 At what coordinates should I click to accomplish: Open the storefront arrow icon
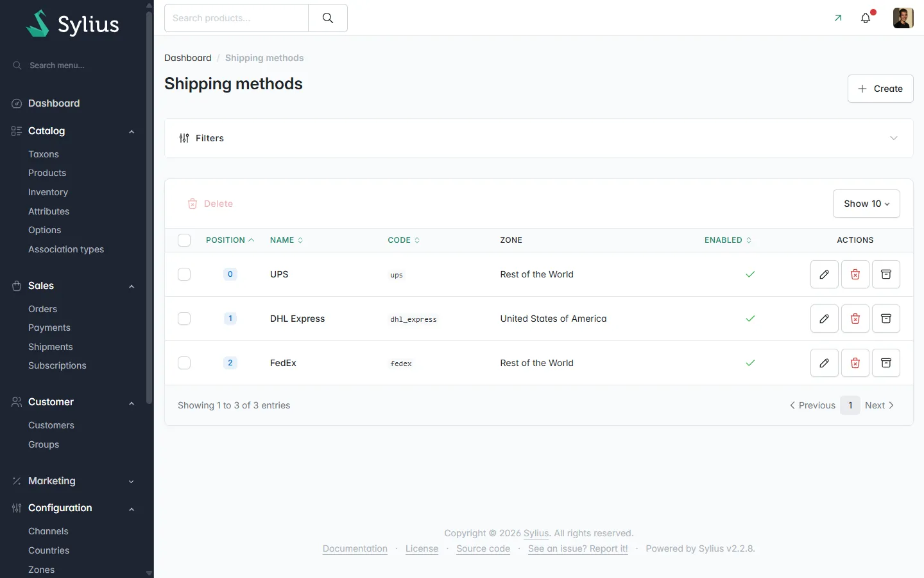(x=838, y=18)
